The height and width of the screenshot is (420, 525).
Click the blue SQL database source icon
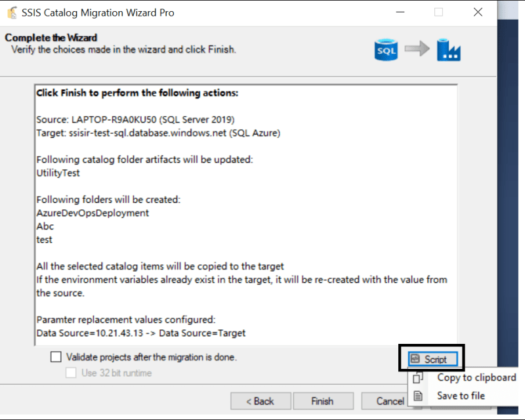[386, 50]
